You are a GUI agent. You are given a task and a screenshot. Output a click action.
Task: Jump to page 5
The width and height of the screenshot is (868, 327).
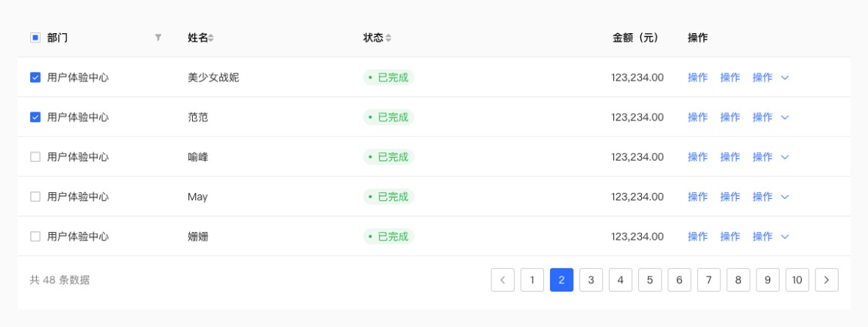pos(649,280)
